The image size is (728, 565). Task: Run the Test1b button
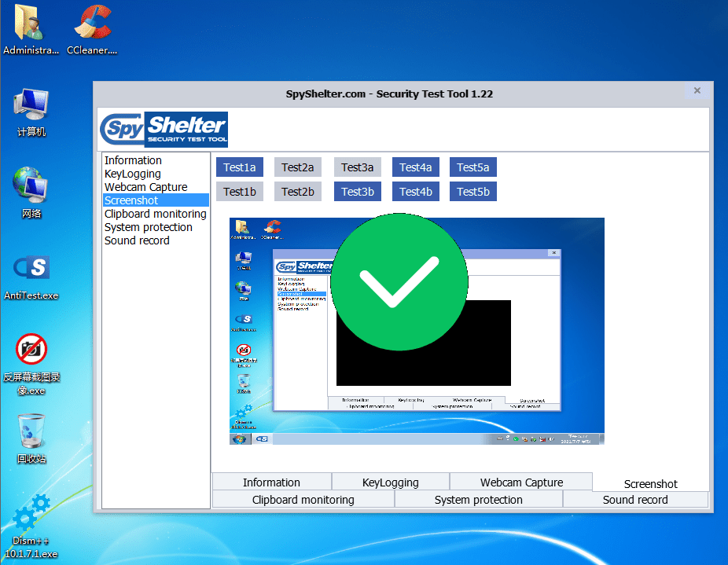click(240, 192)
